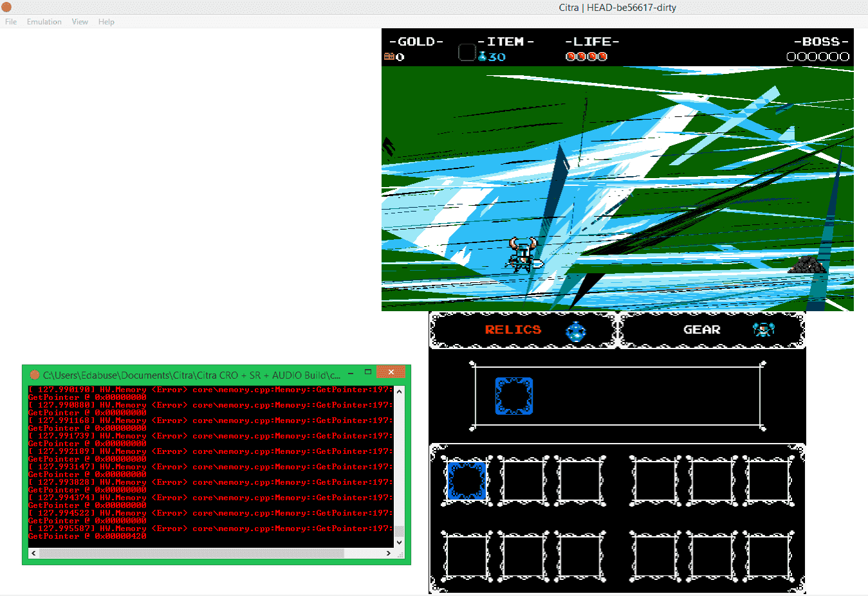
Task: Click the red life orbs in the HUD
Action: tap(586, 57)
